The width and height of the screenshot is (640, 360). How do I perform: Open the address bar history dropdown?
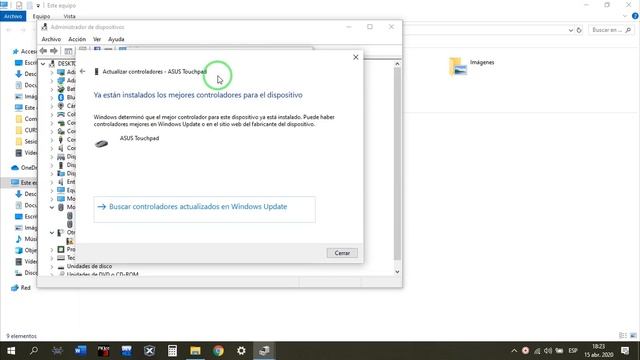[571, 30]
